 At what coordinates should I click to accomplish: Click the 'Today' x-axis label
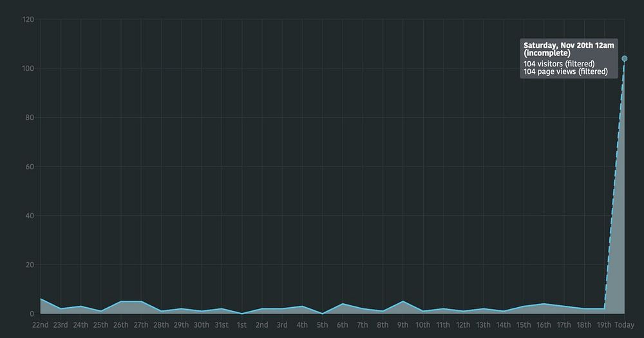(624, 325)
